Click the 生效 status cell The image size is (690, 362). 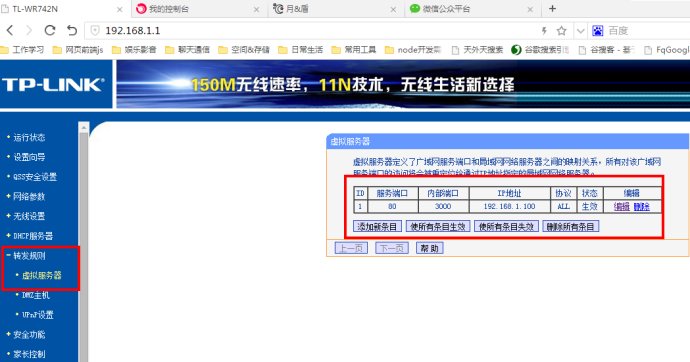coord(590,206)
